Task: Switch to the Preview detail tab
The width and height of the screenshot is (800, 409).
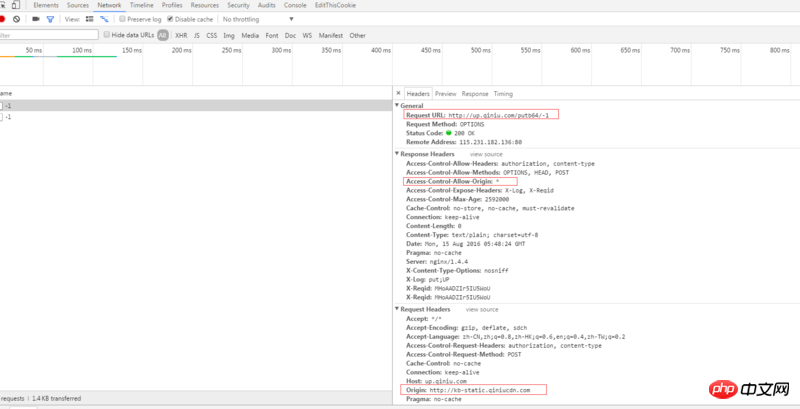Action: (x=445, y=94)
